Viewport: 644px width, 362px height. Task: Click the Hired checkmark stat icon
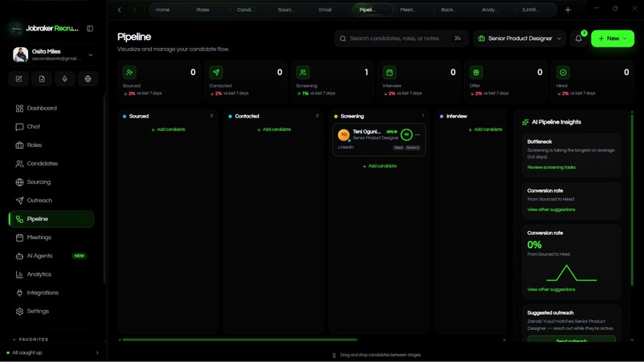[563, 72]
